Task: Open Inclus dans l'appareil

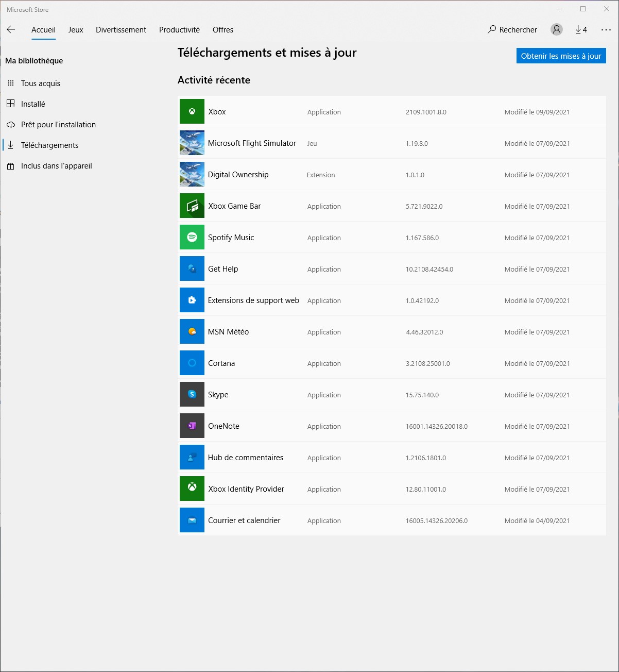Action: [56, 166]
